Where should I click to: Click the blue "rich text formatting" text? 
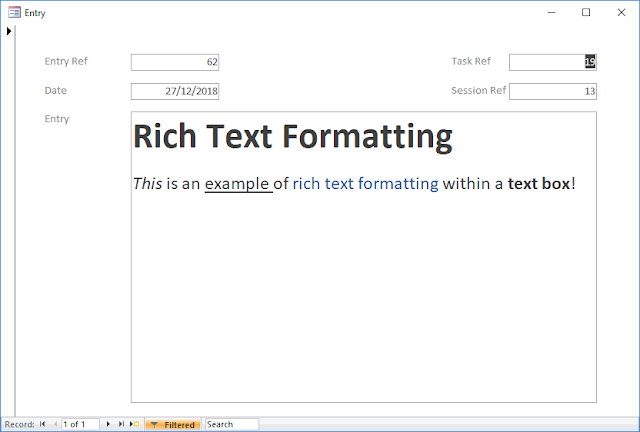click(365, 184)
